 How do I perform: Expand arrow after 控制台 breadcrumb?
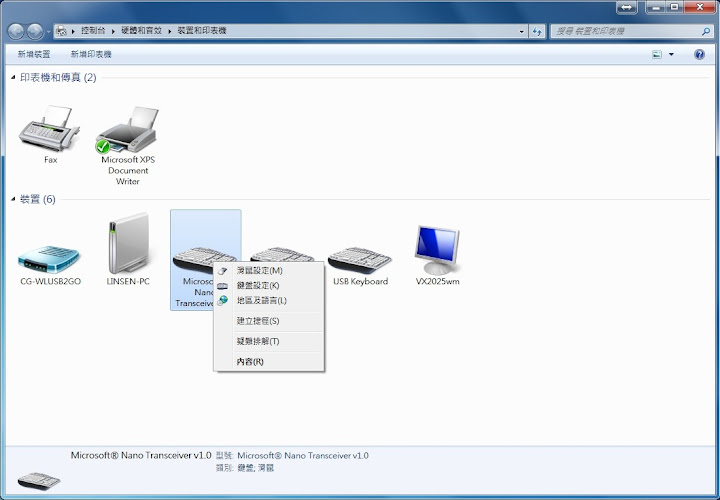coord(113,31)
